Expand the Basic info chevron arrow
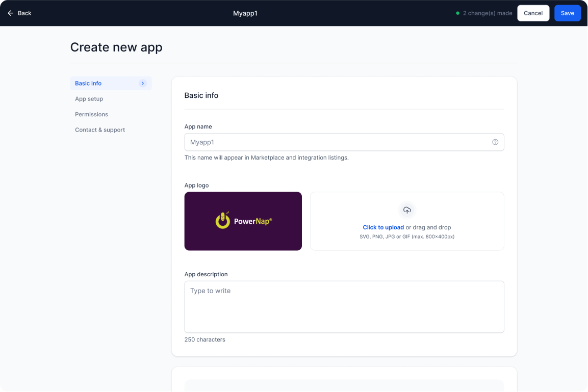 click(x=143, y=84)
